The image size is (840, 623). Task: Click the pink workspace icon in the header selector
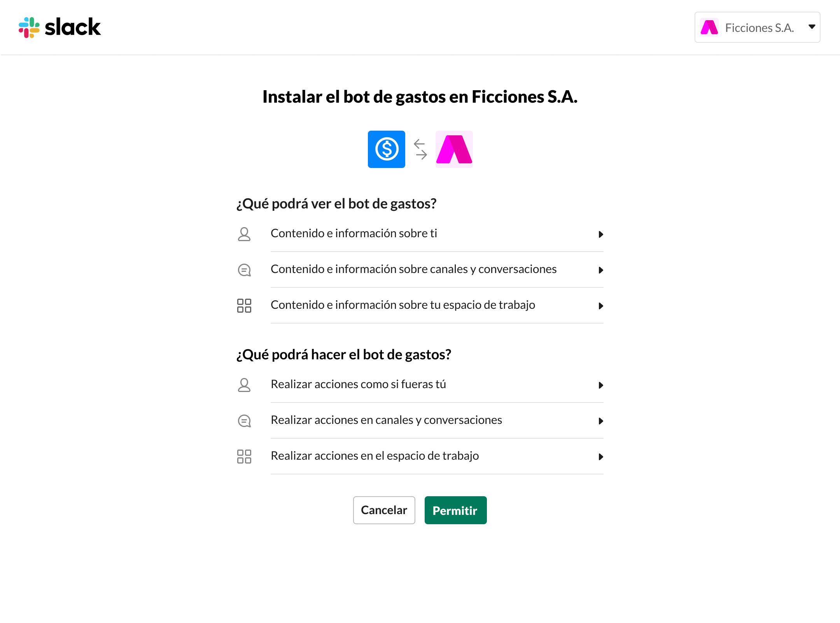click(x=709, y=27)
